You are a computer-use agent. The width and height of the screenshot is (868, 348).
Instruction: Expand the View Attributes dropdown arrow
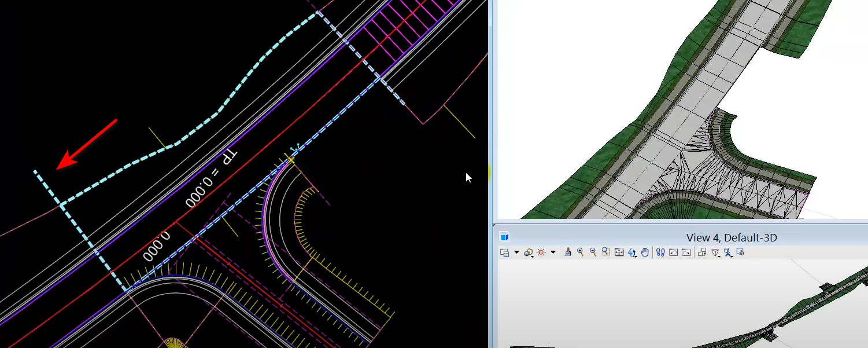516,252
